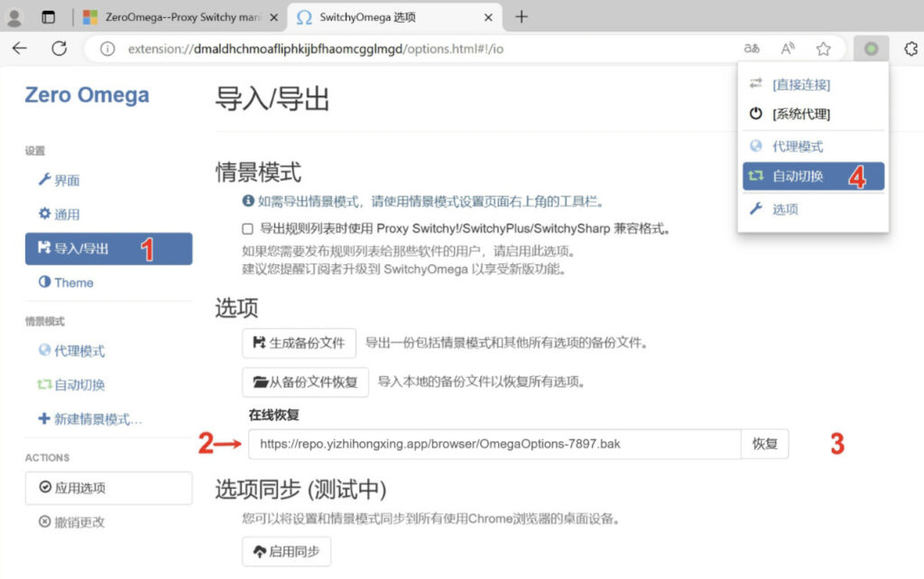Click the page refresh icon
This screenshot has width=924, height=579.
pyautogui.click(x=60, y=49)
